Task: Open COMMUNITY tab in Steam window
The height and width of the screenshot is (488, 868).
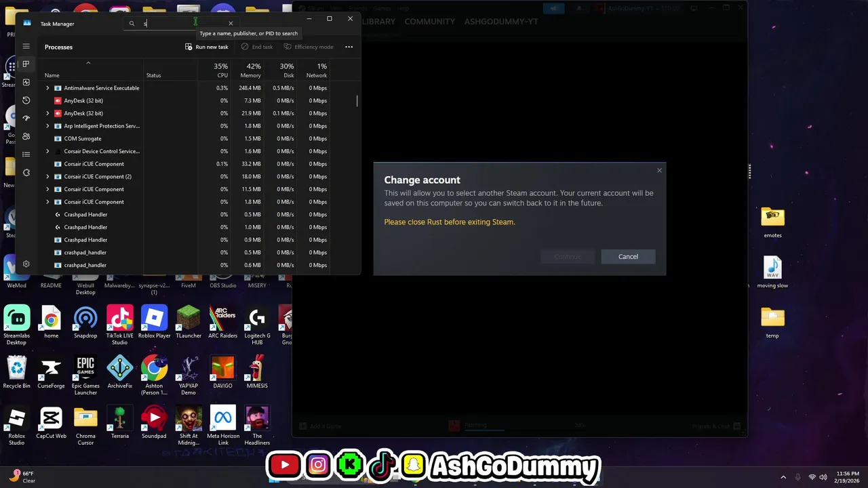Action: click(430, 22)
